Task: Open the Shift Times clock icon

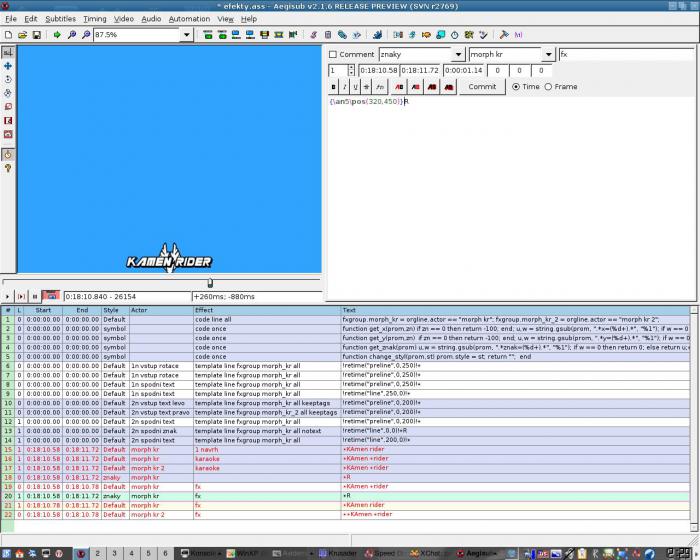Action: pos(454,35)
